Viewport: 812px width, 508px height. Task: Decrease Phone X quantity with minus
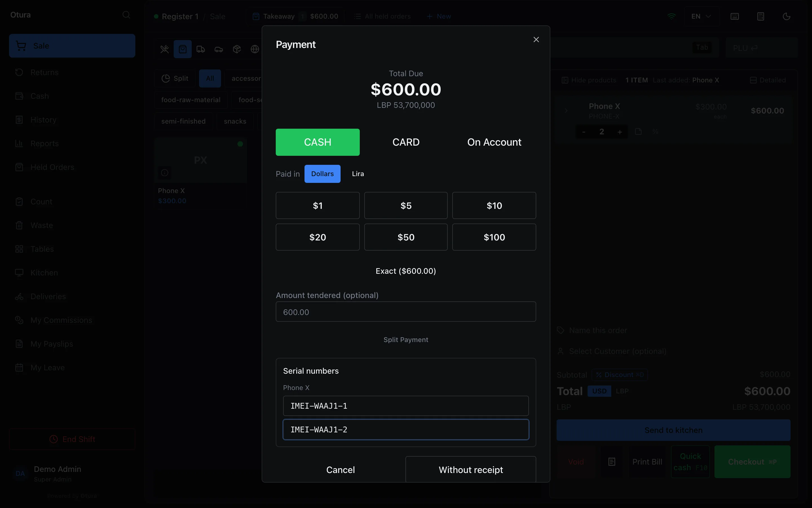pyautogui.click(x=584, y=132)
